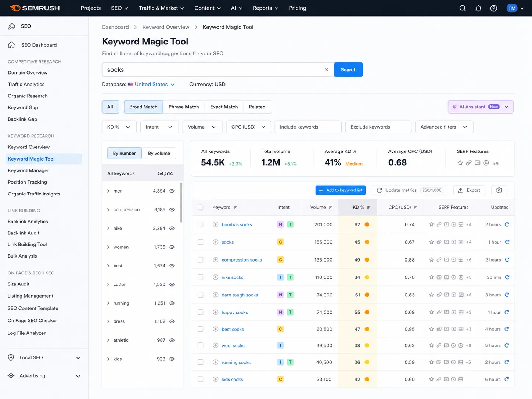Open the search magnifier in top bar

tap(463, 8)
